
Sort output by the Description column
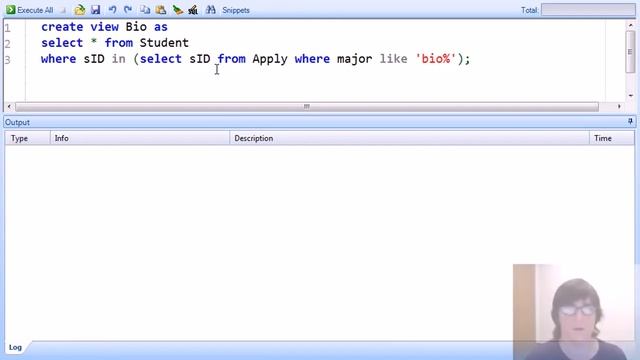(409, 138)
